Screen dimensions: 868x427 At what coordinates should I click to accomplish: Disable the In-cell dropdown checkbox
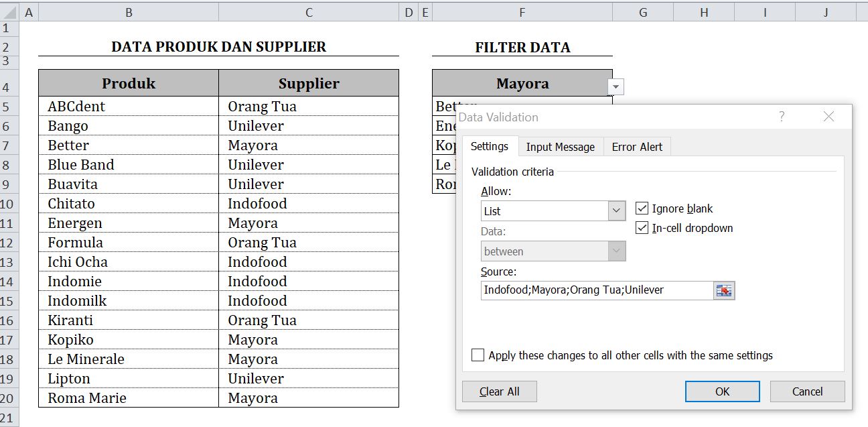point(641,228)
